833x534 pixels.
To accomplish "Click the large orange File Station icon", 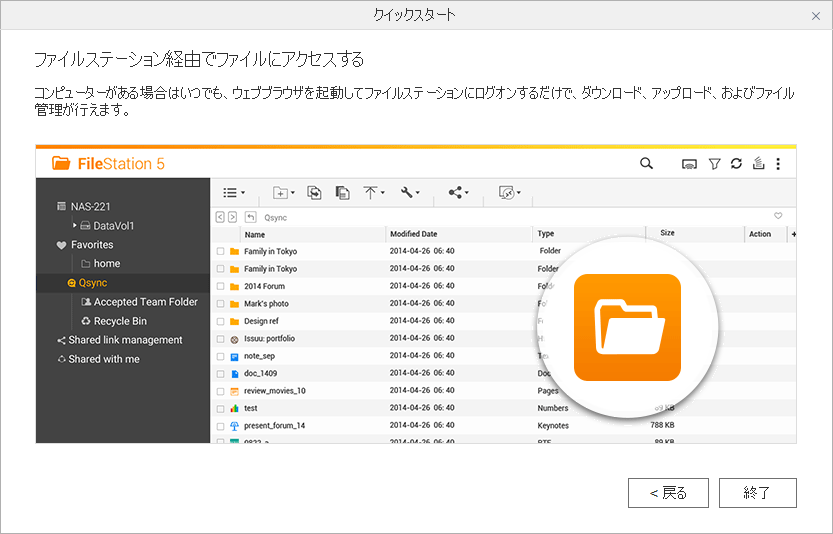I will tap(627, 327).
